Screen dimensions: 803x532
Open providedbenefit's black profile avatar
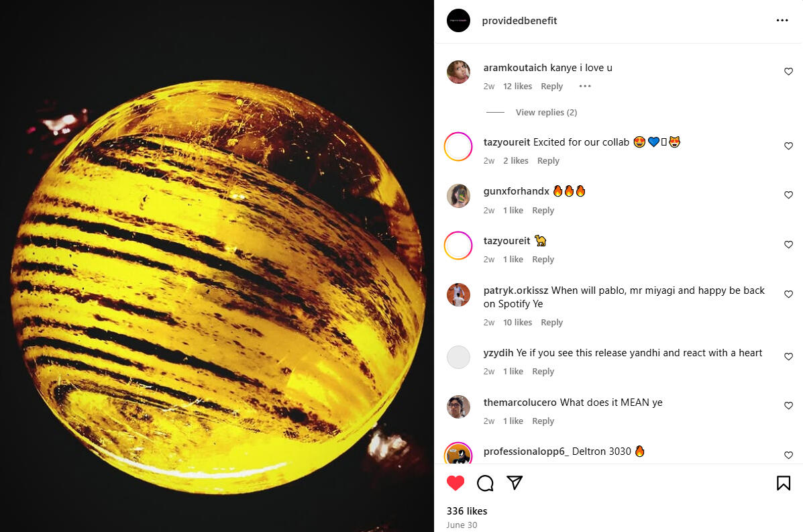pyautogui.click(x=458, y=21)
